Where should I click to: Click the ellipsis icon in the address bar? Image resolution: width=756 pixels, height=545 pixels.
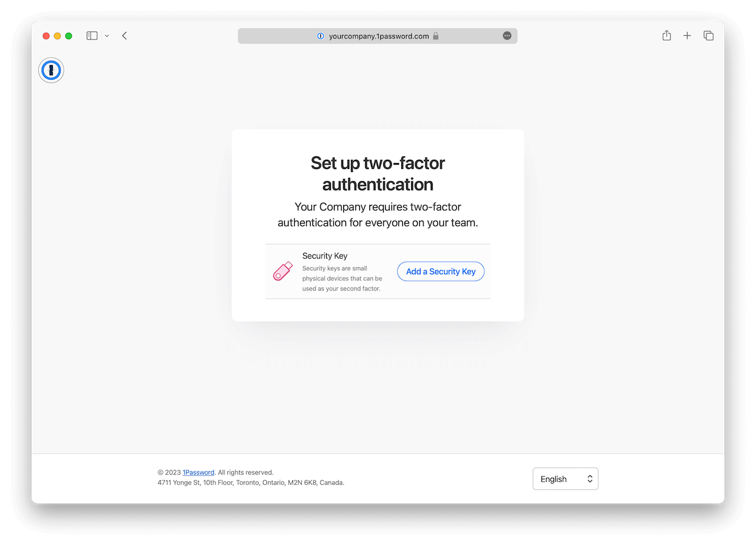click(507, 35)
